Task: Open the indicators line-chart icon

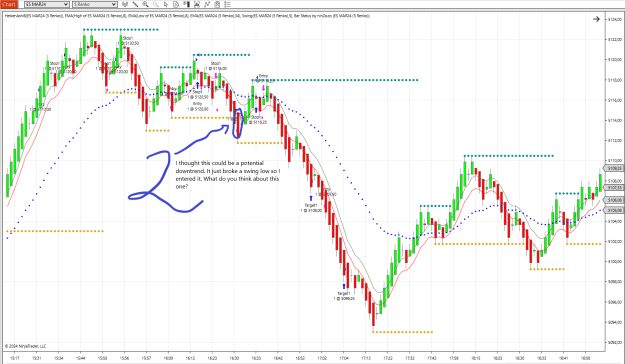Action: coord(207,4)
